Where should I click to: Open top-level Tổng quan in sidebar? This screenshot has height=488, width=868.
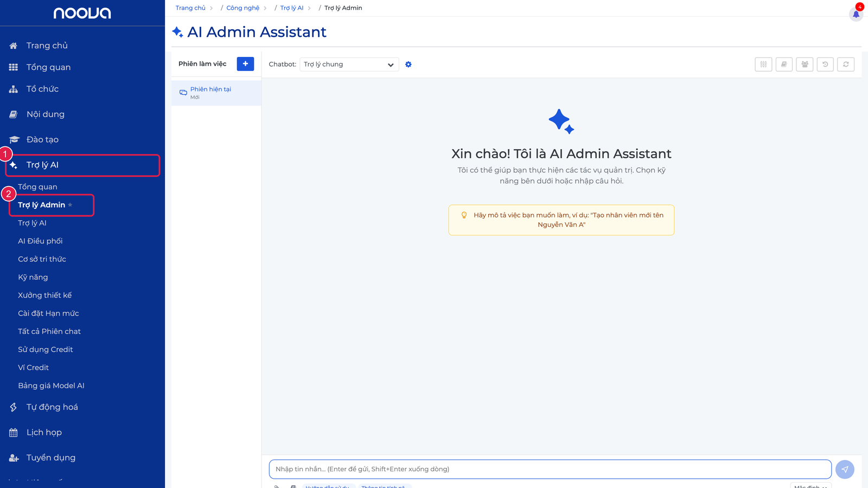[x=48, y=67]
